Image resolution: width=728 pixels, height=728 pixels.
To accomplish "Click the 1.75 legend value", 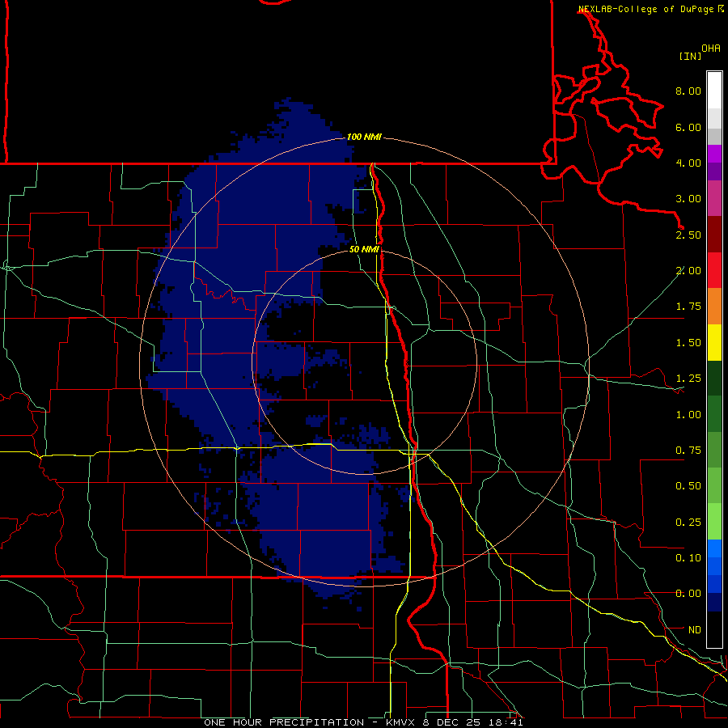I will 688,307.
